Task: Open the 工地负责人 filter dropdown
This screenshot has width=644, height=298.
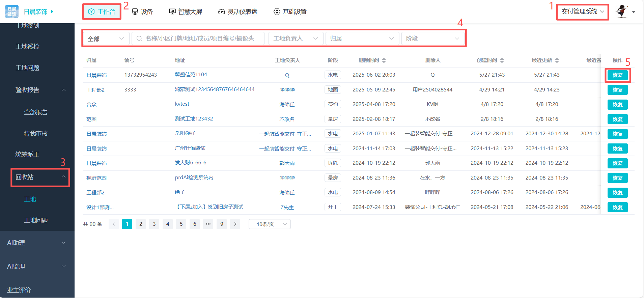Action: click(296, 38)
